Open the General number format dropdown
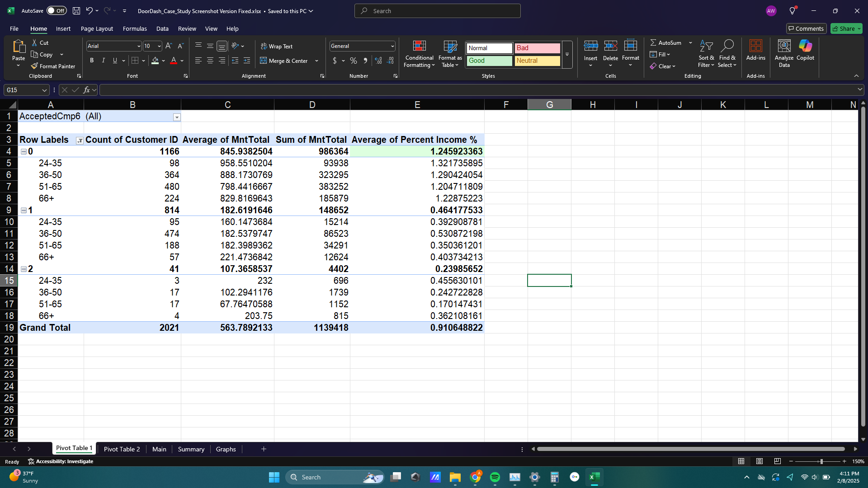Screen dimensions: 868x488 pos(392,46)
